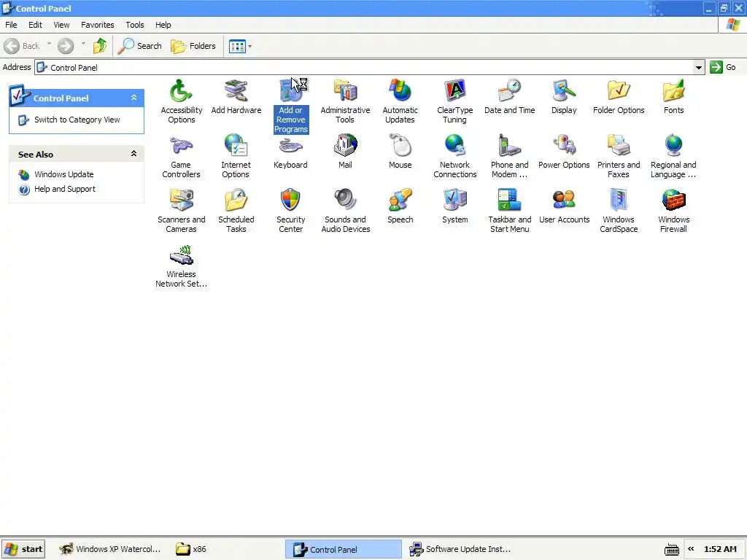Open the Help menu
The height and width of the screenshot is (560, 747).
click(x=163, y=25)
